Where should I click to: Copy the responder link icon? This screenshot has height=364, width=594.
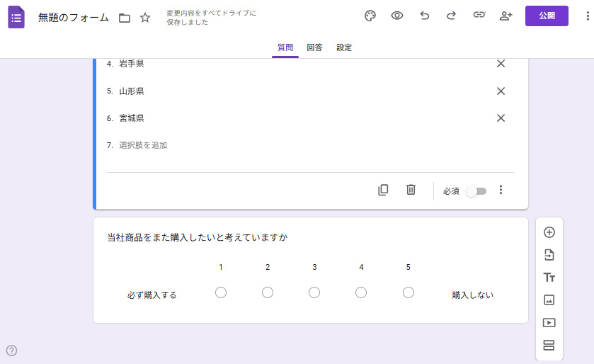(x=479, y=16)
